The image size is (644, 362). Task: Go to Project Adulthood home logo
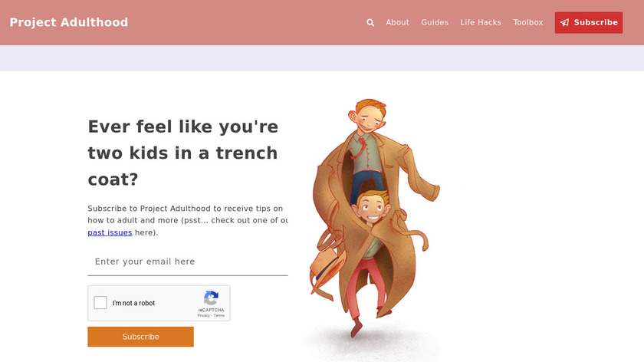tap(68, 22)
